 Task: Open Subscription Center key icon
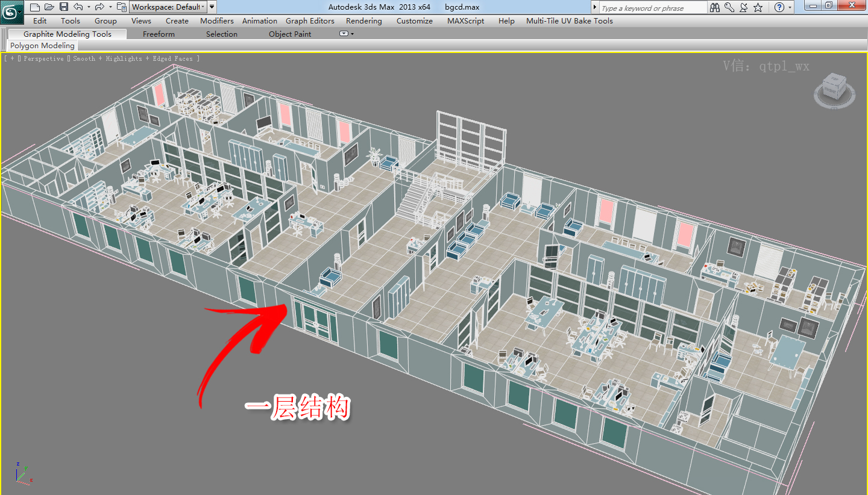[x=729, y=7]
